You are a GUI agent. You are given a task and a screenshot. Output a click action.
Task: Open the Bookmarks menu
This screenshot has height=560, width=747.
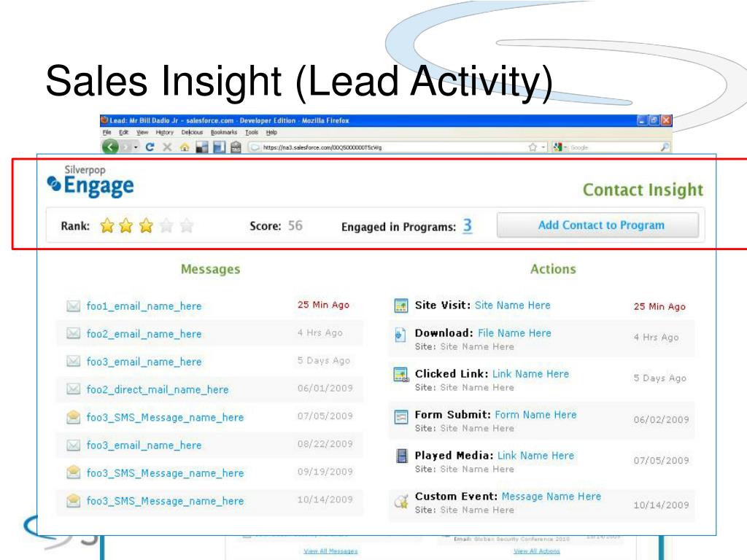223,133
